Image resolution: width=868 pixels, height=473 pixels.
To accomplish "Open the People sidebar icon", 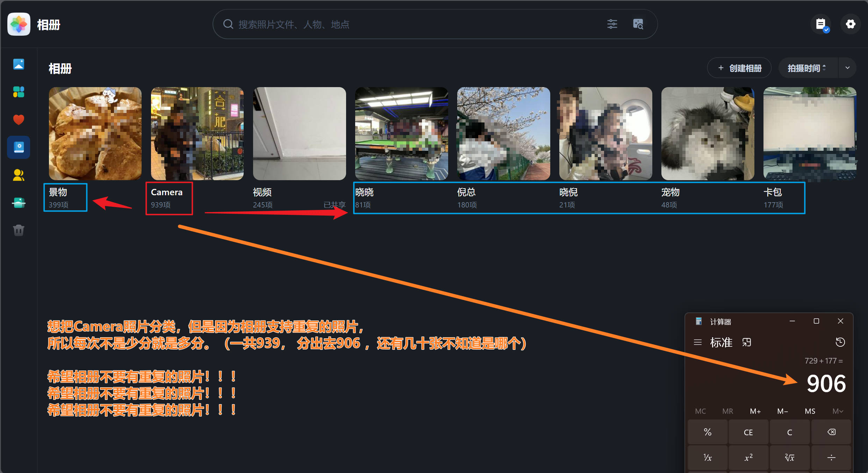I will pyautogui.click(x=19, y=175).
